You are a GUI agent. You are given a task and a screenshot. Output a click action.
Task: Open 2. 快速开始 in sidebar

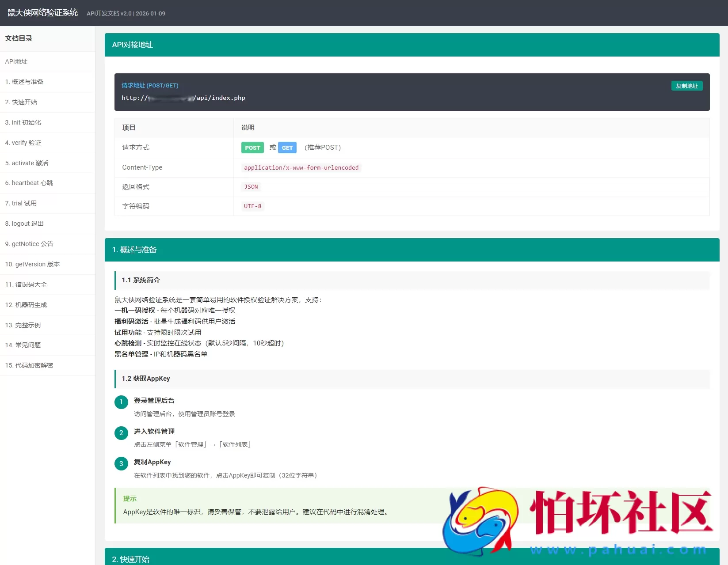(21, 102)
